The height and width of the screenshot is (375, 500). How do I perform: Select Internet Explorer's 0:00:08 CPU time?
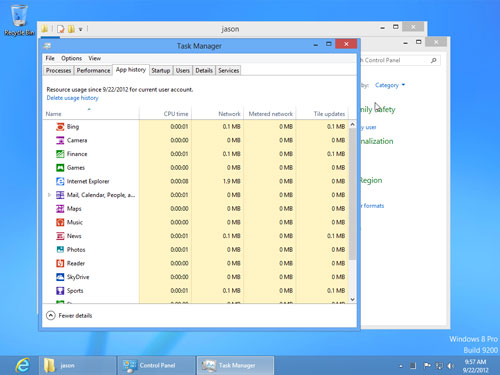point(179,181)
